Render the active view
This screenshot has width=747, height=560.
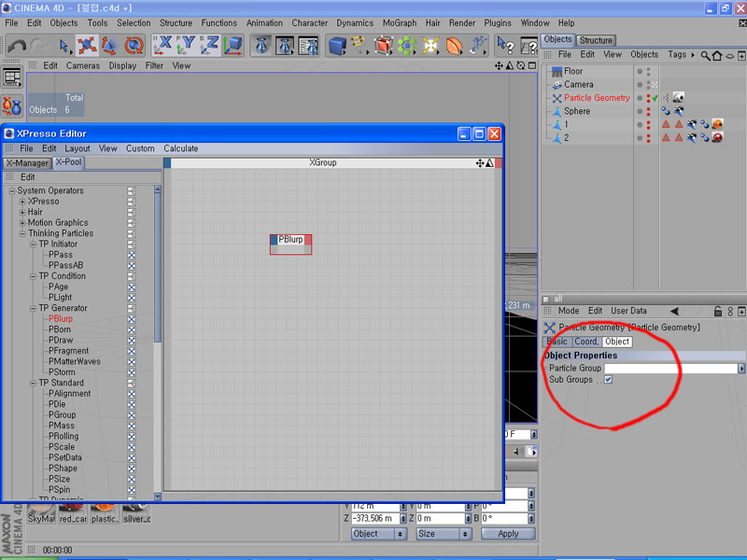pyautogui.click(x=261, y=46)
